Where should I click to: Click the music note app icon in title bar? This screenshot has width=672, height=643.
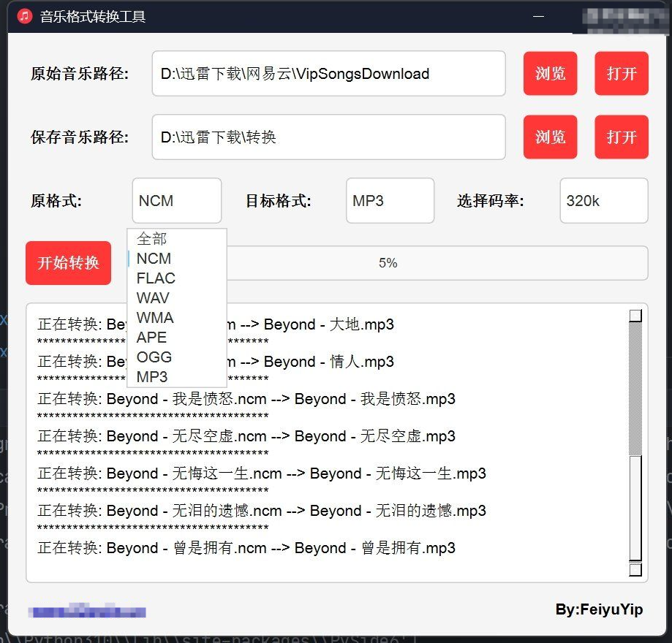click(x=23, y=16)
